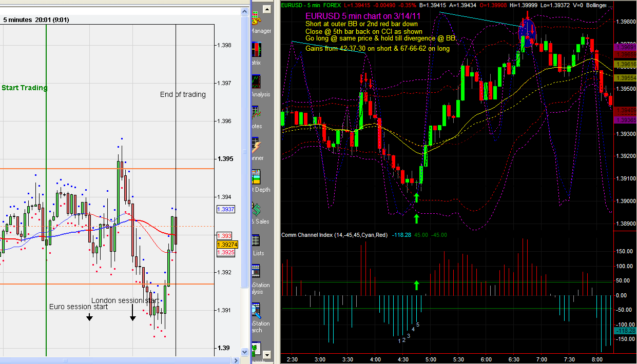637x364 pixels.
Task: Open the Matrix window icon
Action: point(256,49)
